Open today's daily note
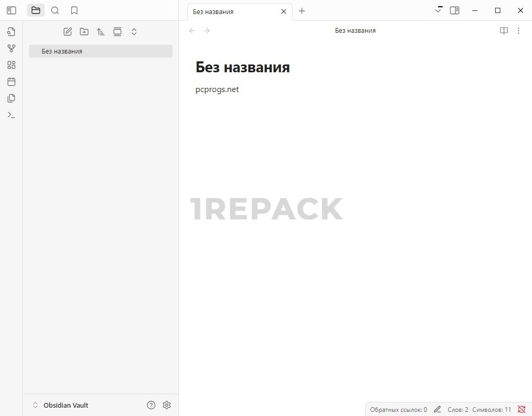Image resolution: width=532 pixels, height=416 pixels. click(11, 82)
